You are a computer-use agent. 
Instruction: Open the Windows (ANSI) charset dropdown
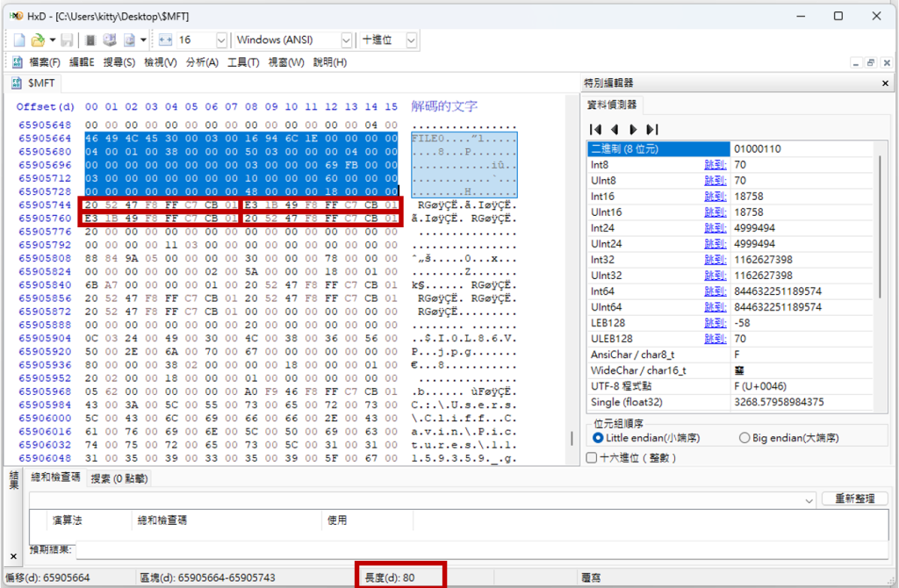[x=346, y=40]
